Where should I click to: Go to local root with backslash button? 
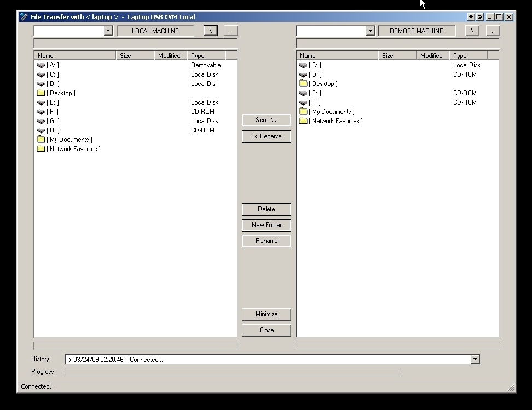[x=211, y=31]
